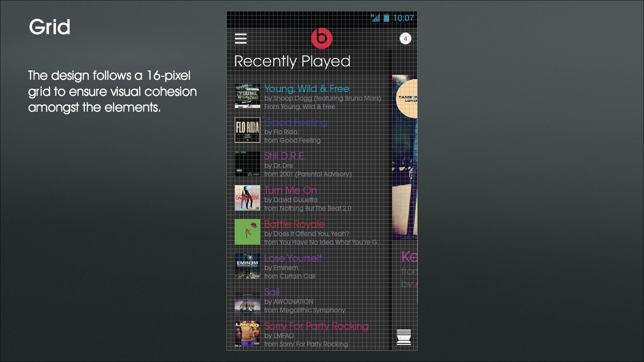Play the song Still D.R.E.
Viewport: 644px width, 362px height.
tap(285, 156)
